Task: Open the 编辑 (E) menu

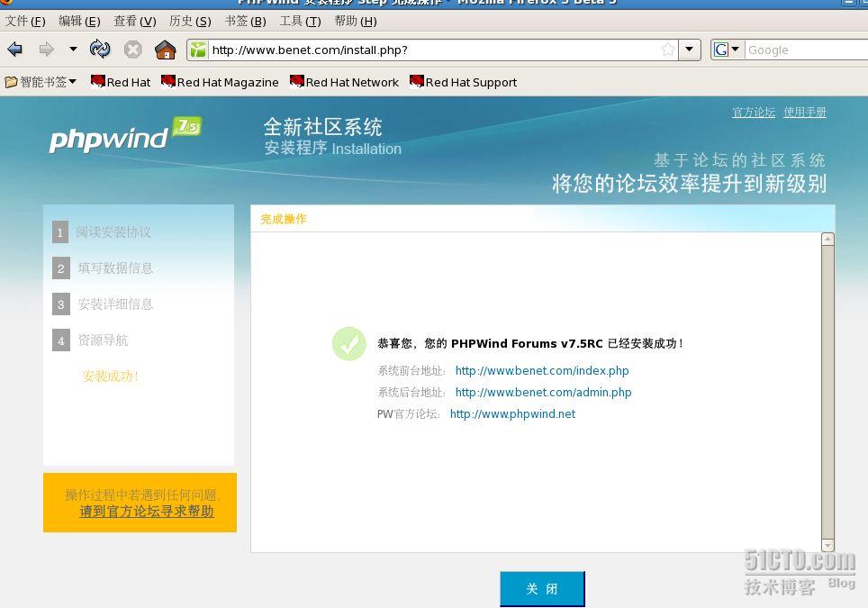Action: coord(80,21)
